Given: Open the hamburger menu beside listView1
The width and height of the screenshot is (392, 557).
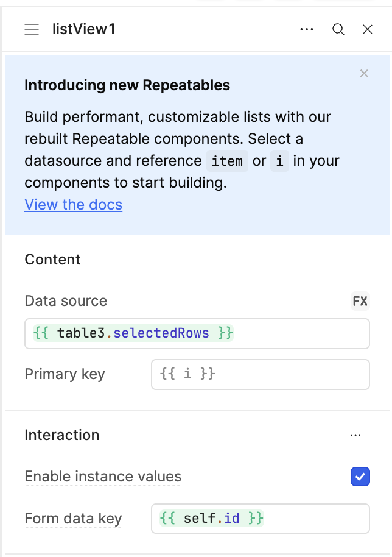Looking at the screenshot, I should (x=32, y=29).
